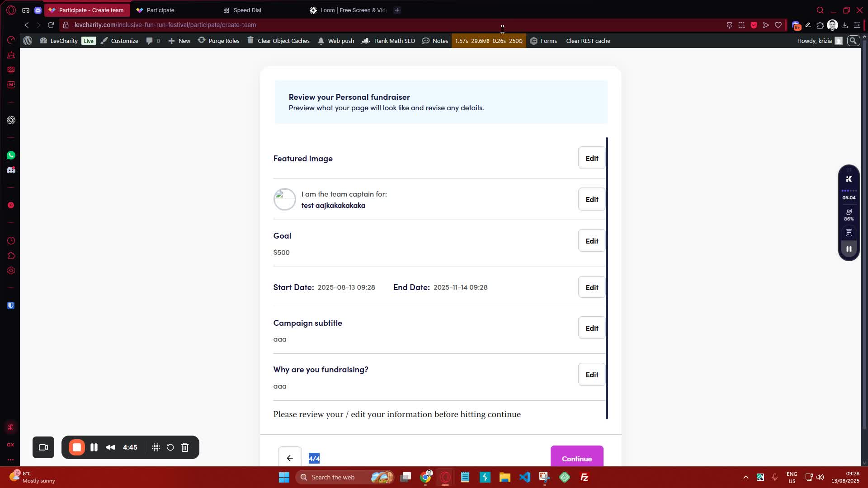Toggle the Loom camera button
868x488 pixels.
pos(43,447)
